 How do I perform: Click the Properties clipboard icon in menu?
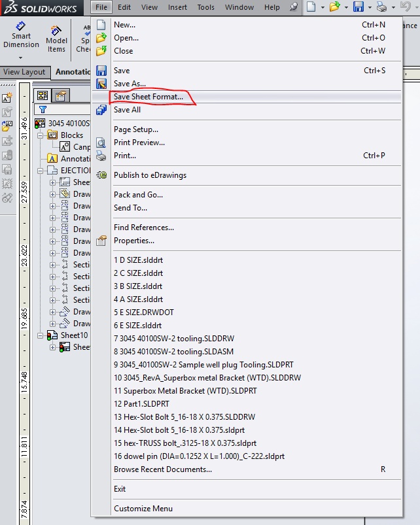101,241
